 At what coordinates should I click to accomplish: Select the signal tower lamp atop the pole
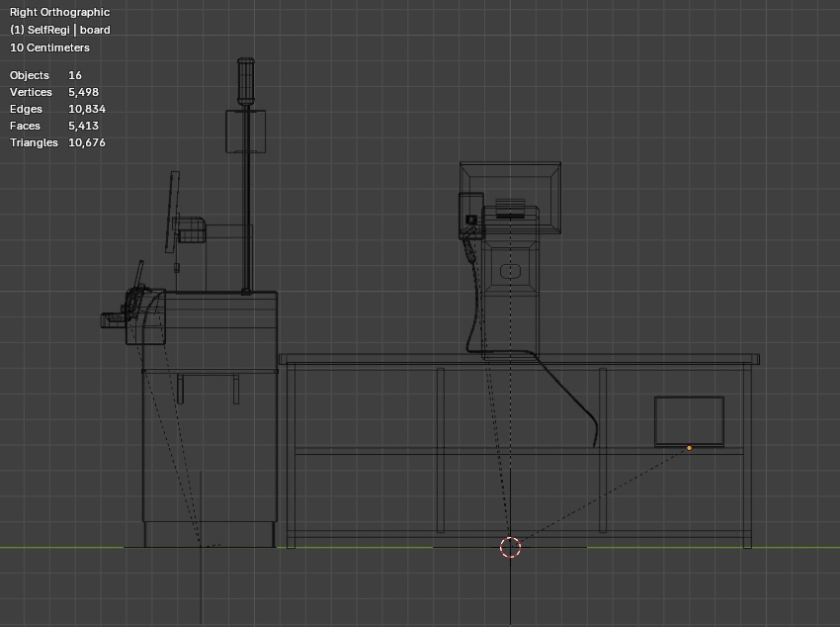click(245, 79)
